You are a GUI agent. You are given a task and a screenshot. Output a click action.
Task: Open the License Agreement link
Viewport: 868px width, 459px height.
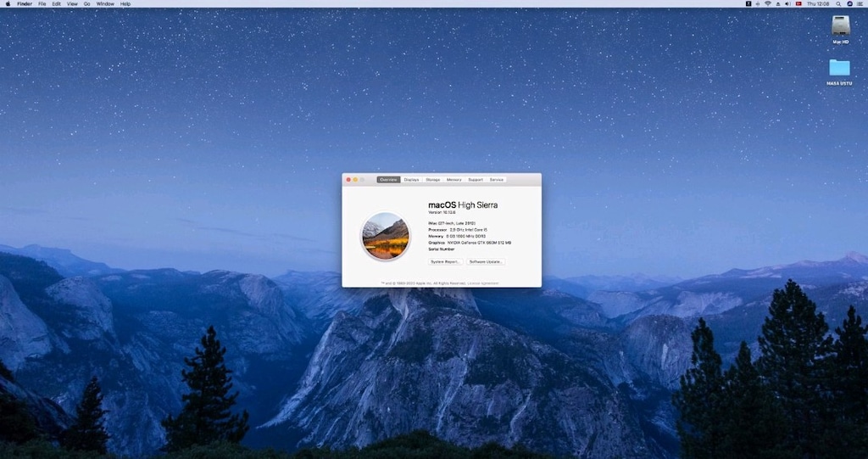[x=483, y=283]
